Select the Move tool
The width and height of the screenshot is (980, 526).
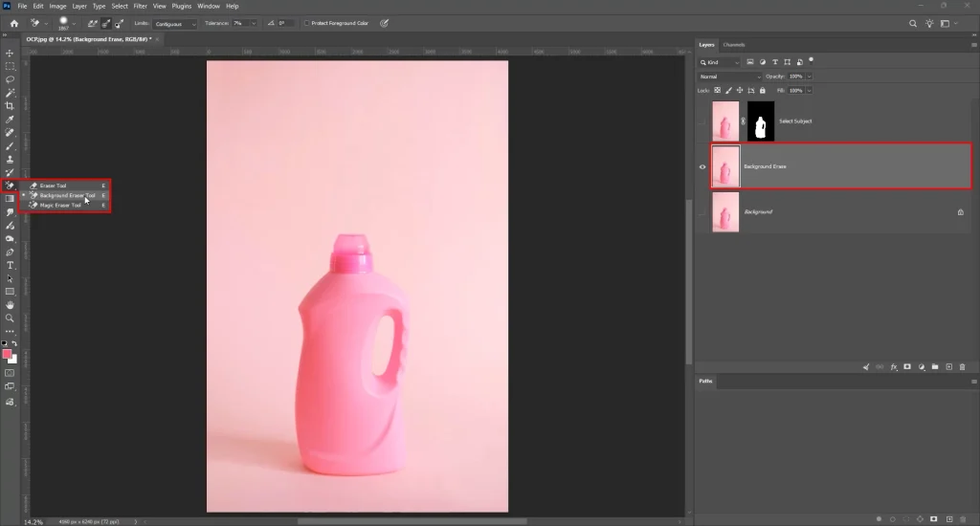point(10,54)
